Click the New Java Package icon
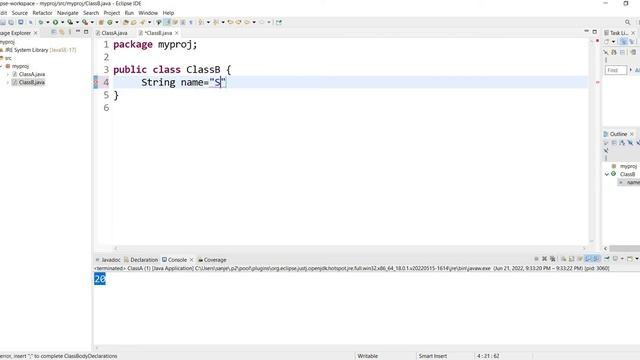Image resolution: width=640 pixels, height=360 pixels. (100, 22)
